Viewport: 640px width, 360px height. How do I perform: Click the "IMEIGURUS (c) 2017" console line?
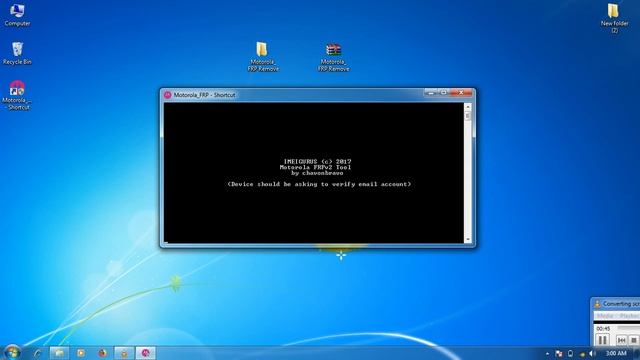(317, 162)
